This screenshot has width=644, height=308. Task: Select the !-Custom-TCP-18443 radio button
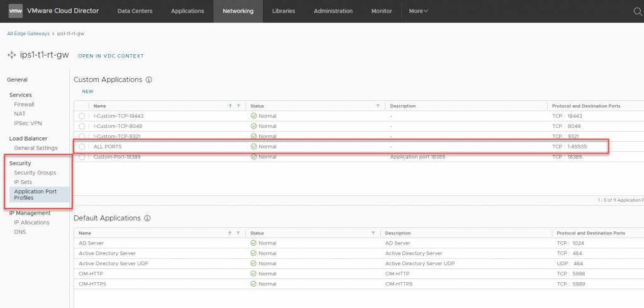[82, 117]
